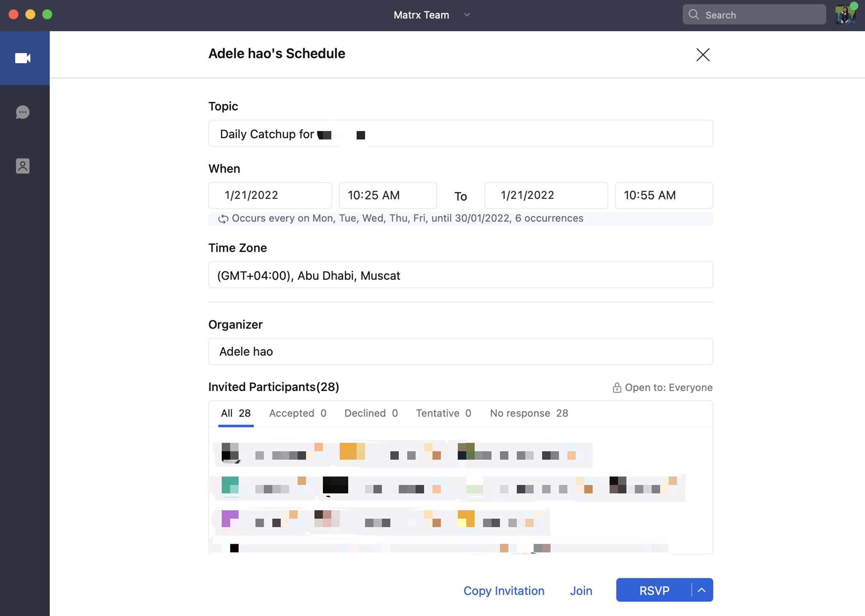Screen dimensions: 865x616
Task: Show the No response tab
Action: point(529,413)
